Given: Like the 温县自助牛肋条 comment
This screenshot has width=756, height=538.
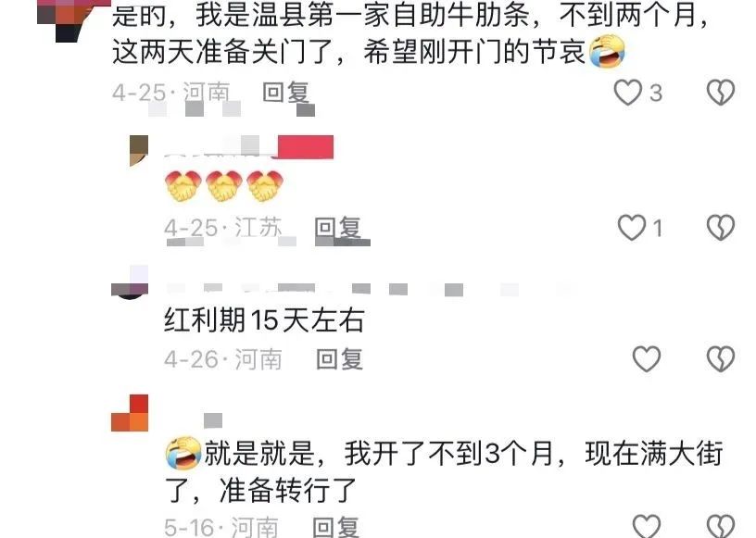Looking at the screenshot, I should 628,92.
